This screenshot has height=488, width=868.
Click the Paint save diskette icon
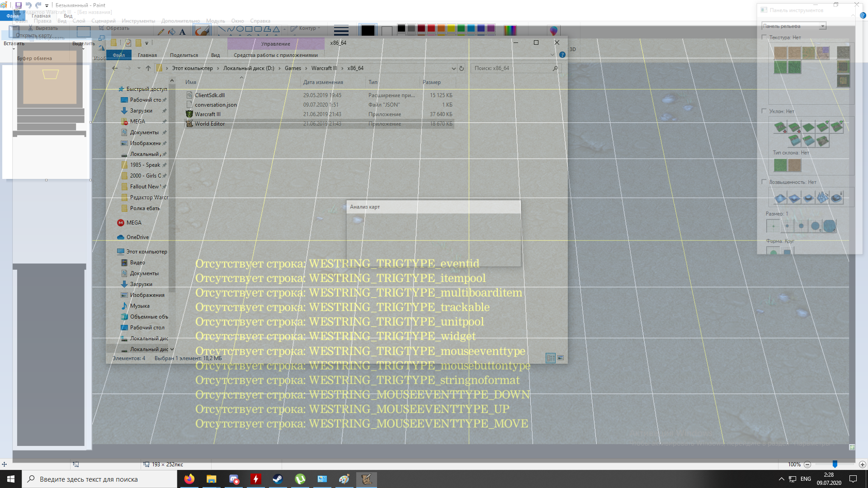pos(19,5)
